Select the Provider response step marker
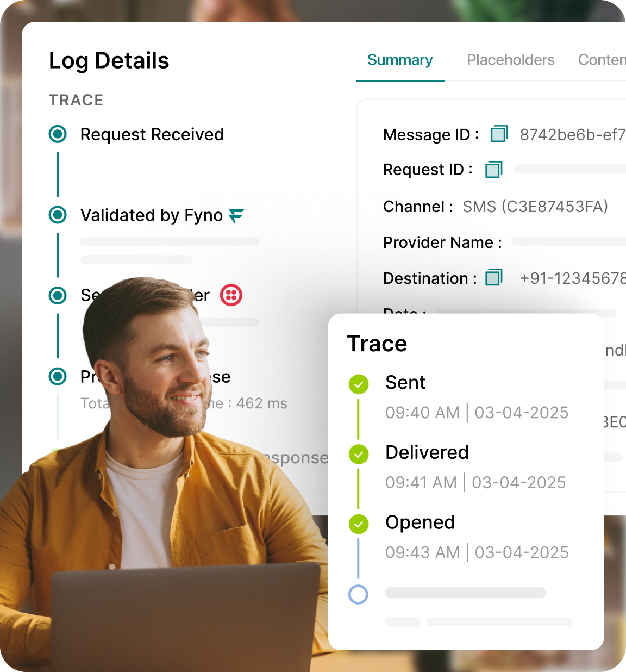The height and width of the screenshot is (672, 626). tap(58, 376)
